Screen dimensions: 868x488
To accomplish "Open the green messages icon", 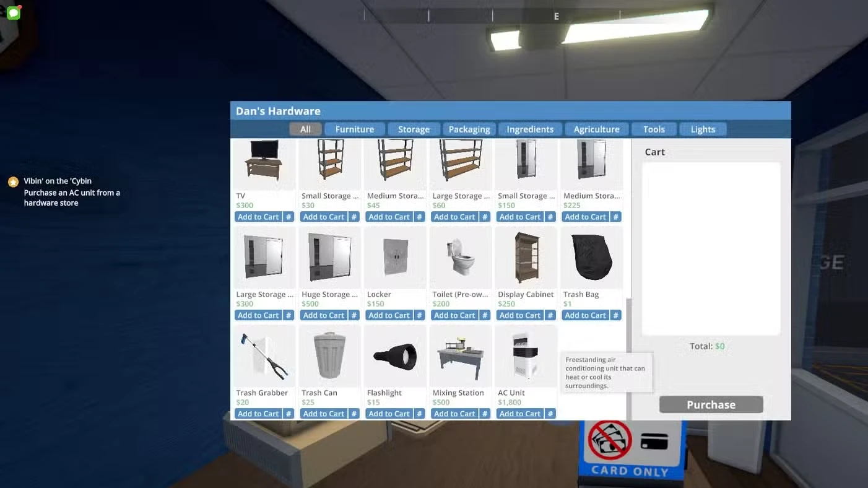I will 14,12.
